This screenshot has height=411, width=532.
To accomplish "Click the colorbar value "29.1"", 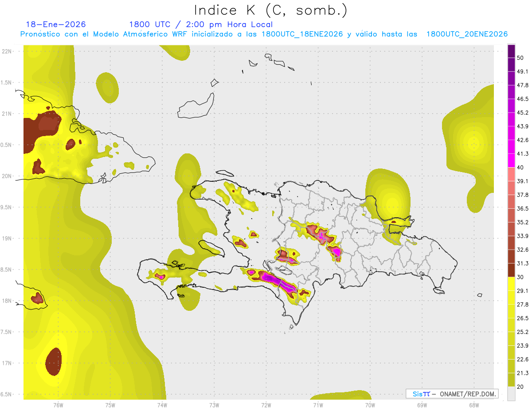I will tap(523, 291).
